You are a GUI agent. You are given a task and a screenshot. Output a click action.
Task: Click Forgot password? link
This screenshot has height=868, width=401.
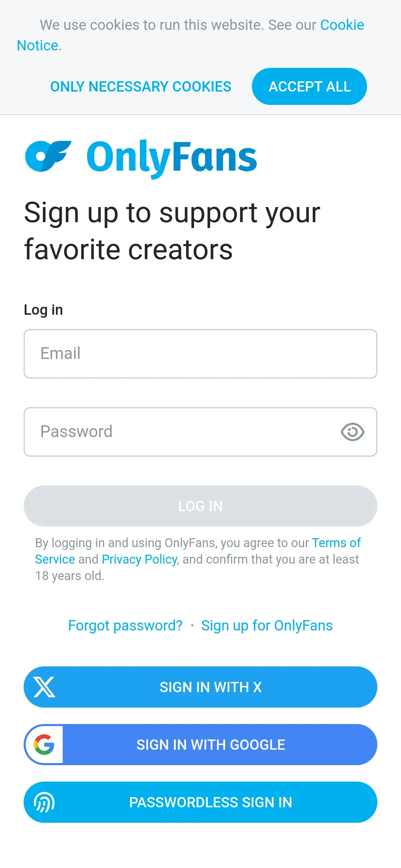[125, 626]
